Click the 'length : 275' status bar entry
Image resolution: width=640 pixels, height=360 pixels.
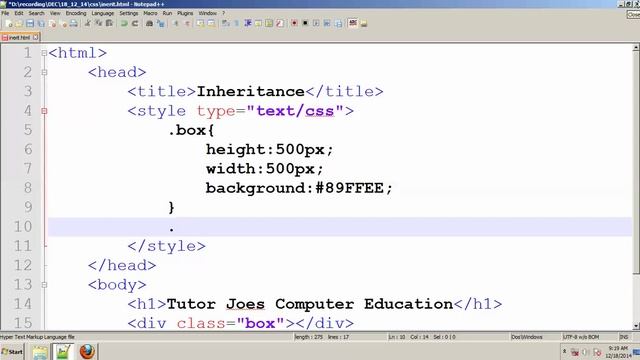(309, 337)
